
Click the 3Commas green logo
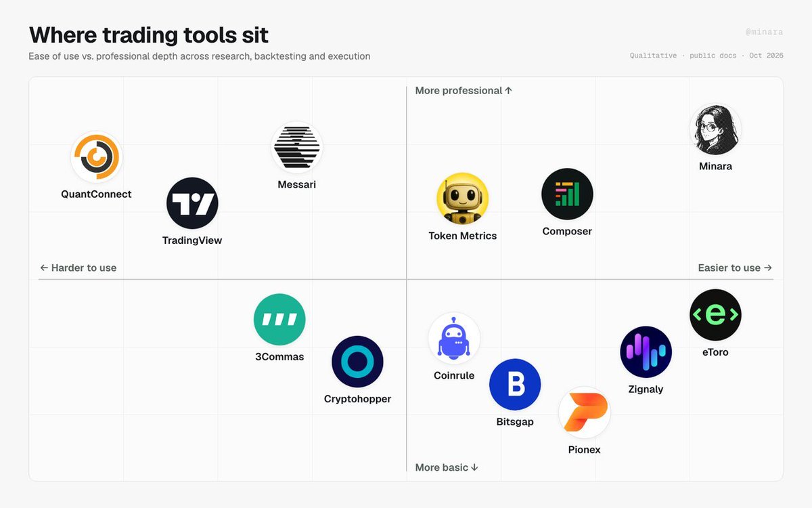[x=279, y=320]
